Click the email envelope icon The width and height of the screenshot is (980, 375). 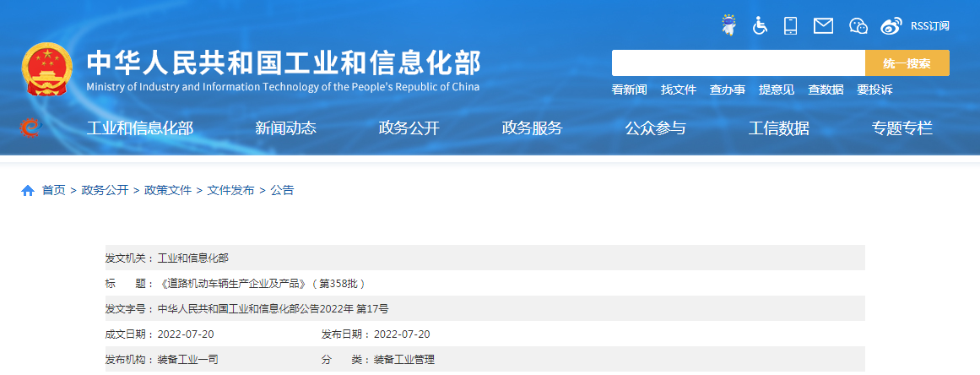click(824, 25)
